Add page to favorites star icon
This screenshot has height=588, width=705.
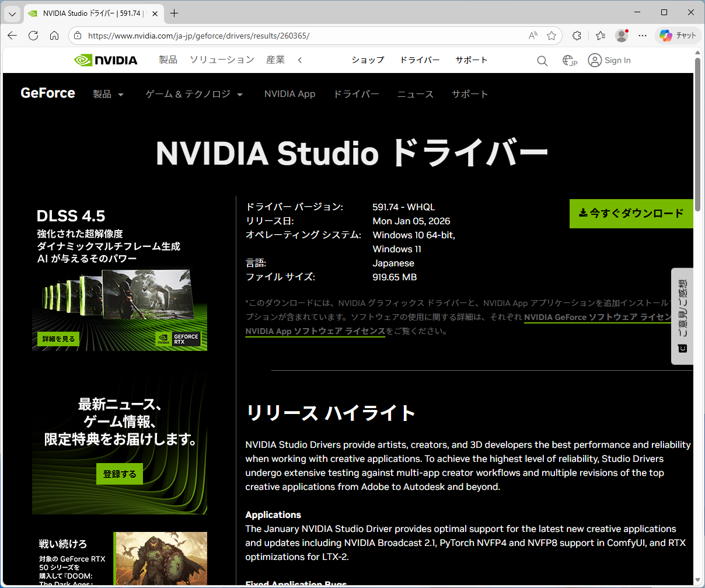tap(552, 36)
